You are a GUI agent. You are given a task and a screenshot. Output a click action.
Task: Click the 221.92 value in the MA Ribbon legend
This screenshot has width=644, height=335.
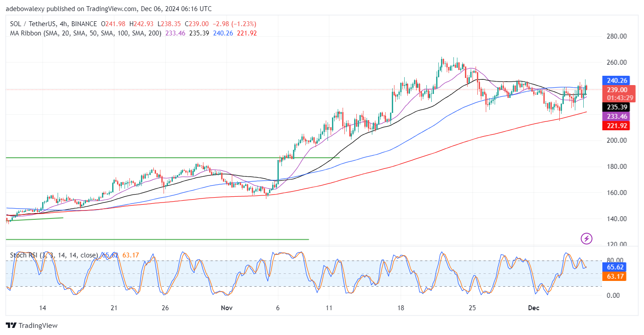coord(247,33)
